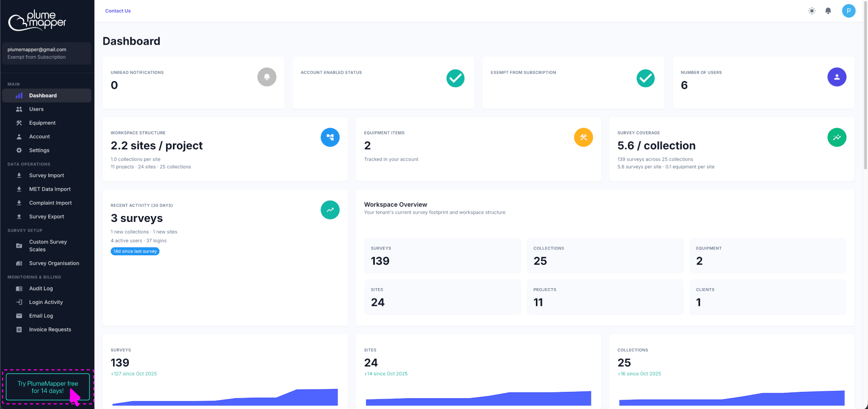Open the Account section
The width and height of the screenshot is (868, 409).
47,137
